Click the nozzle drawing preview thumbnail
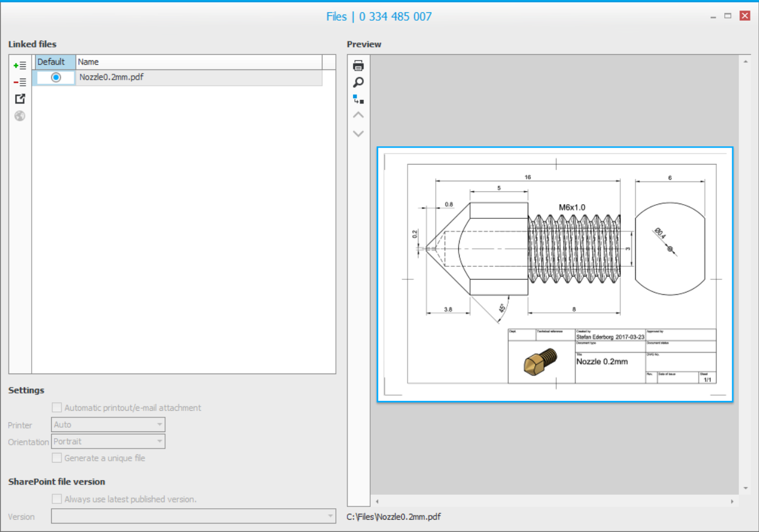The image size is (759, 532). coord(555,274)
